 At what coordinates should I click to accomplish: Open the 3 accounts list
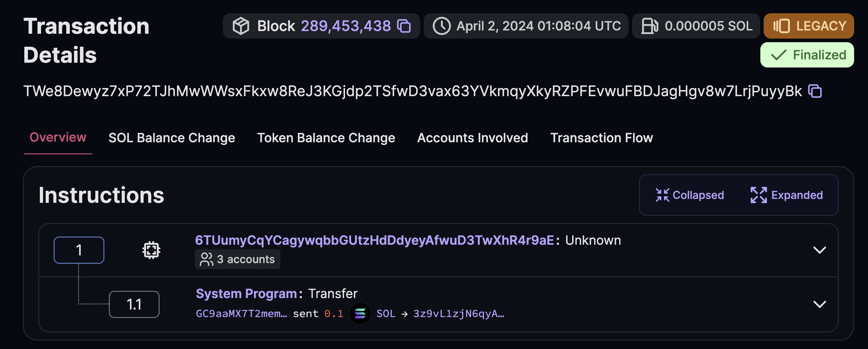[238, 259]
